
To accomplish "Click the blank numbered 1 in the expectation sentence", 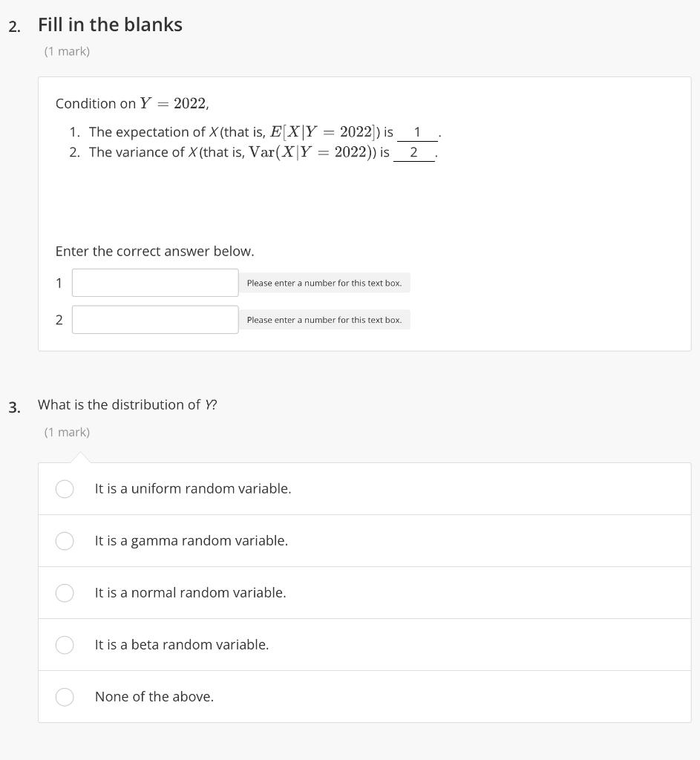I will click(x=417, y=132).
